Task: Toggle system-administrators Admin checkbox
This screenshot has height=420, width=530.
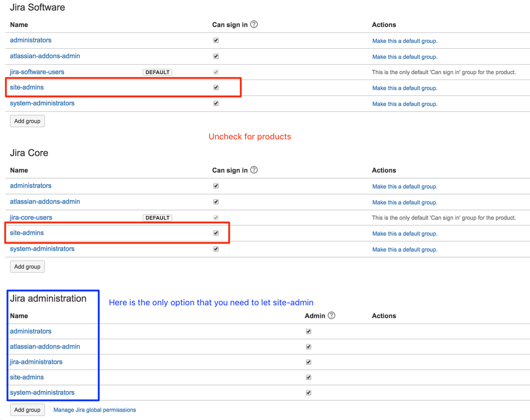Action: click(x=309, y=392)
